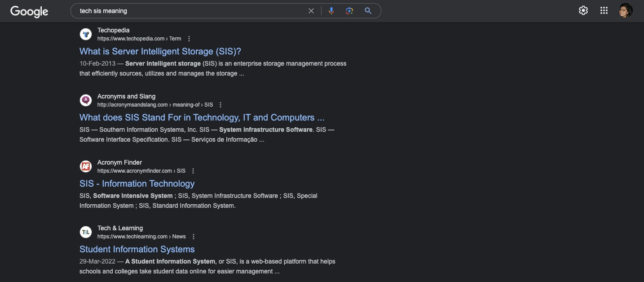Click the Acronyms and Slang favicon

pos(86,100)
